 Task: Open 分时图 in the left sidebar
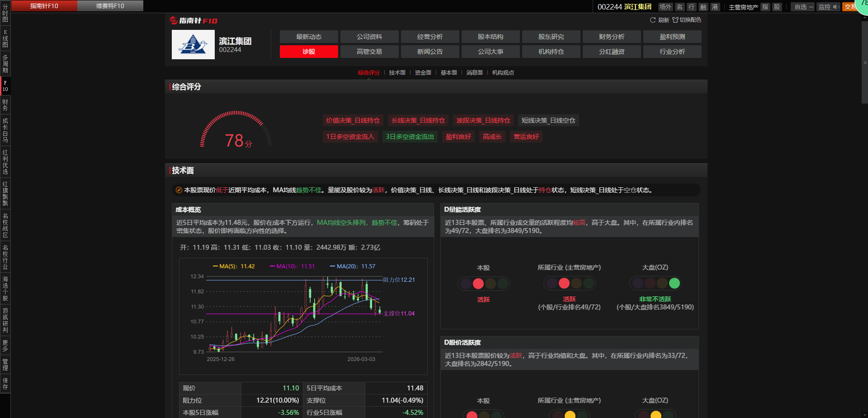(5, 13)
